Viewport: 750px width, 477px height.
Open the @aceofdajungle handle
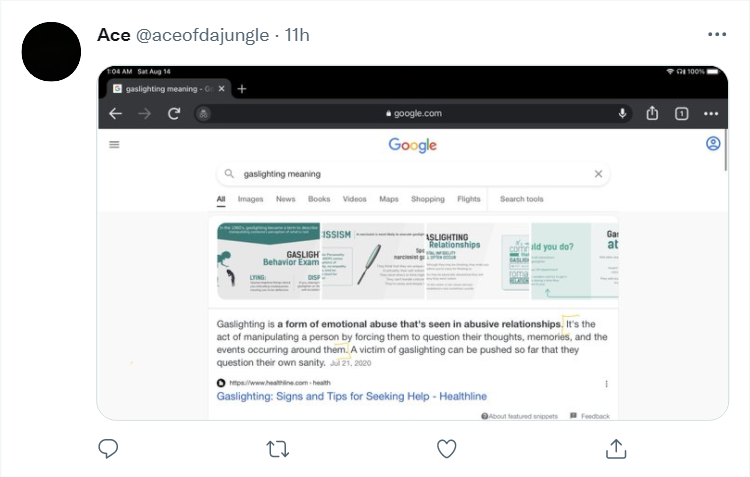click(203, 35)
